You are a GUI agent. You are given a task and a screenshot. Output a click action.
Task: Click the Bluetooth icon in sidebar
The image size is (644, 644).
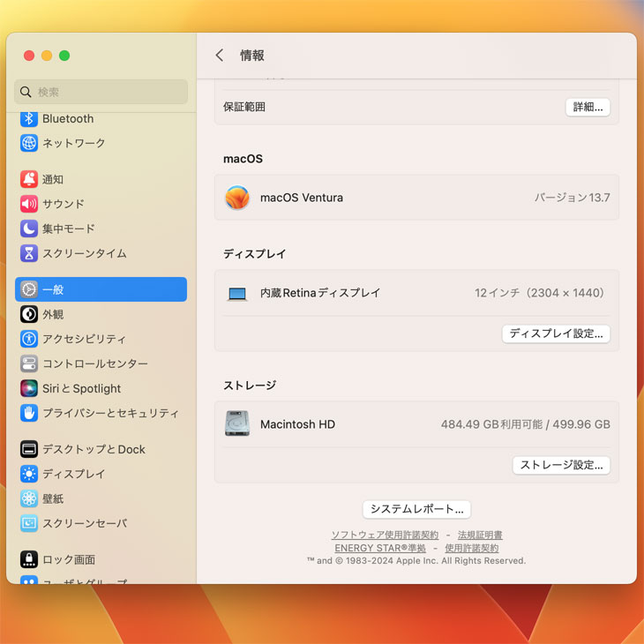pos(29,119)
